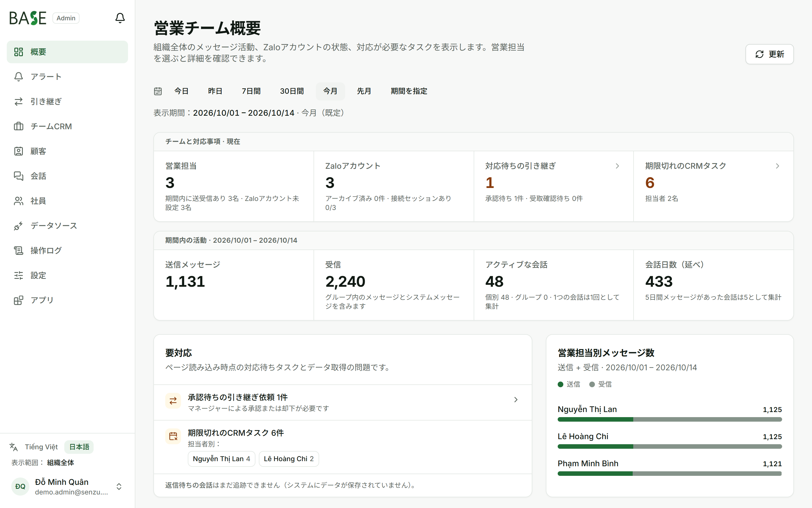Click the calendar icon beside date filters

tap(158, 91)
